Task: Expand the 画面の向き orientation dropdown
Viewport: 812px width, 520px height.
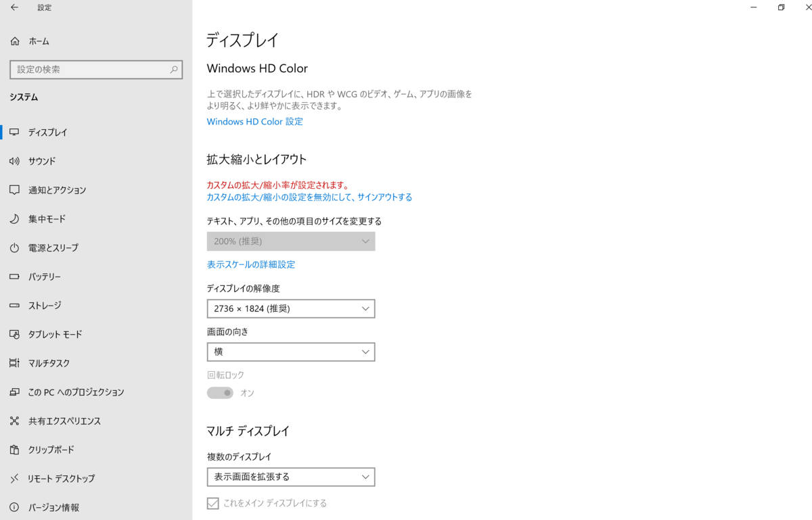Action: [x=290, y=352]
